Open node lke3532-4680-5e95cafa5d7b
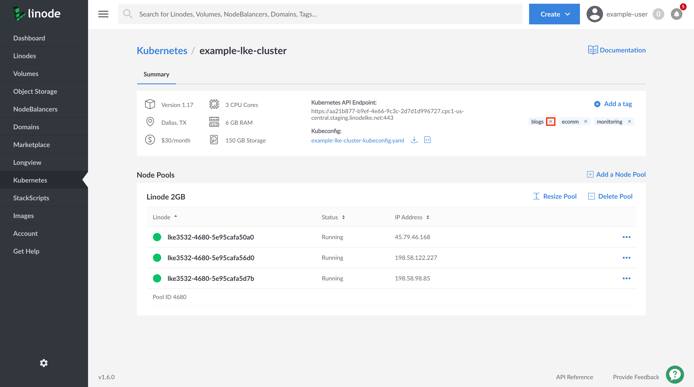The height and width of the screenshot is (387, 694). (211, 279)
